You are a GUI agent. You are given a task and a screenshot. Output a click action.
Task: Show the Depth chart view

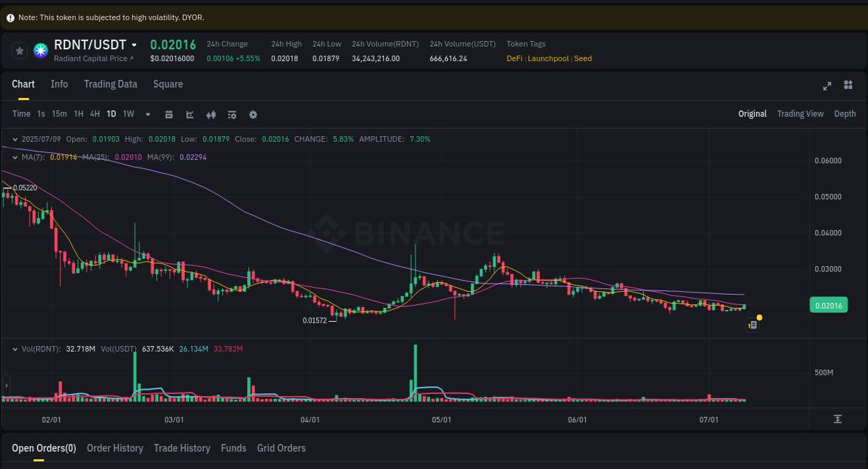(x=845, y=113)
